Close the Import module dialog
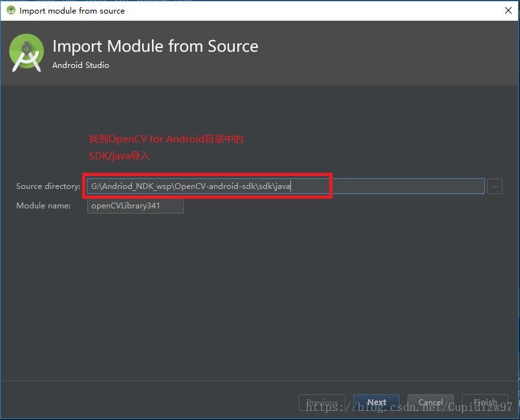Screen dimensions: 520x420 tap(508, 10)
